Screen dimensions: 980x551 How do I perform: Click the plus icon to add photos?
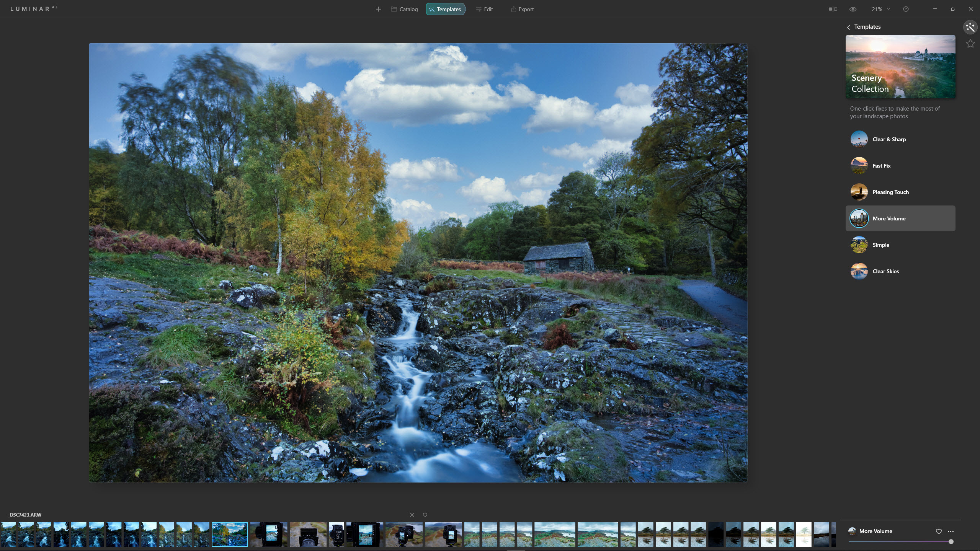[378, 9]
